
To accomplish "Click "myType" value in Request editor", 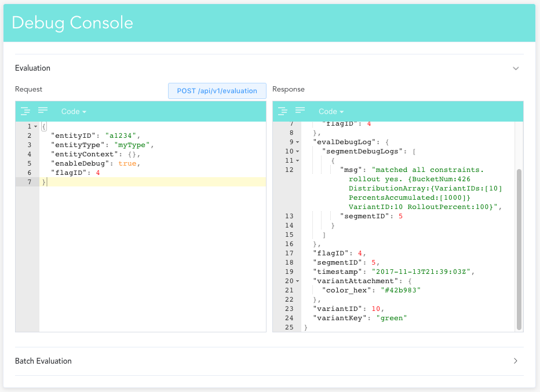I will (x=132, y=145).
